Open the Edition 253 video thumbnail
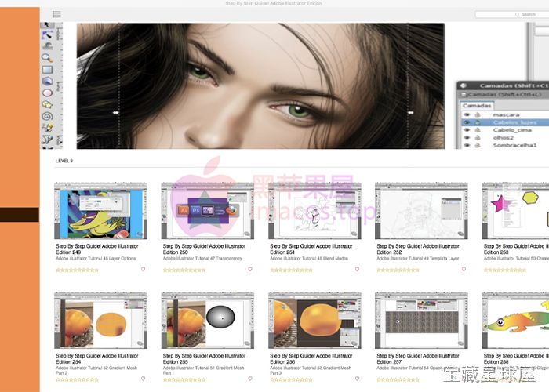549x392 pixels. (515, 211)
